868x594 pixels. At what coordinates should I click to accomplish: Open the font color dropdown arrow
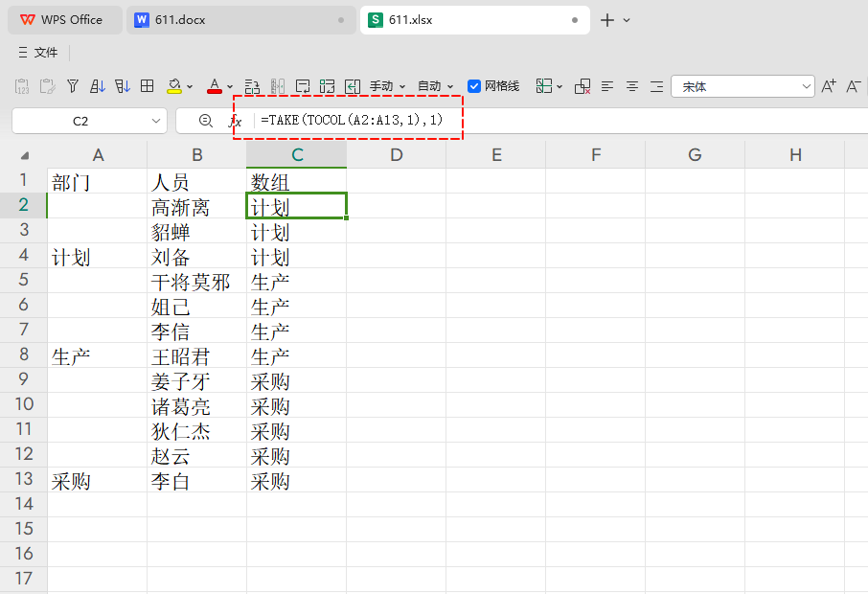point(230,87)
